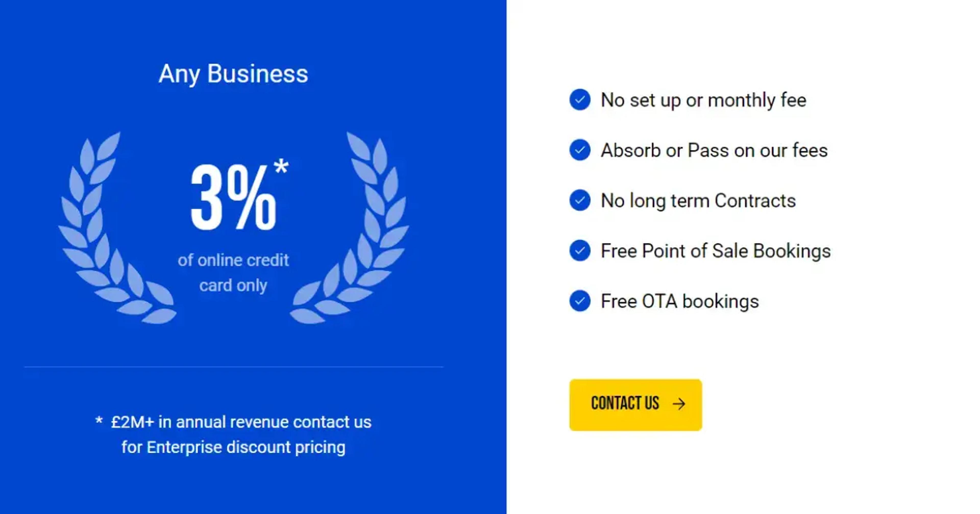This screenshot has height=514, width=980.
Task: Select the Absorb or Pass on our fees text
Action: click(714, 150)
